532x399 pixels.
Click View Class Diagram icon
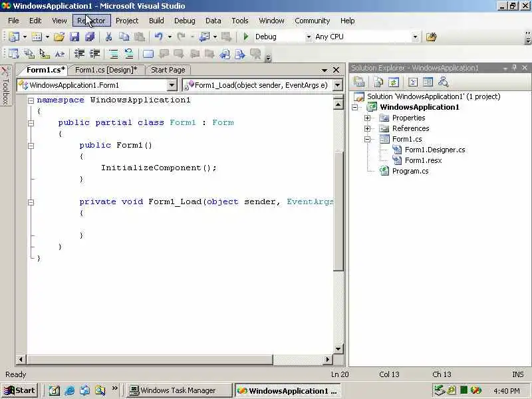443,82
